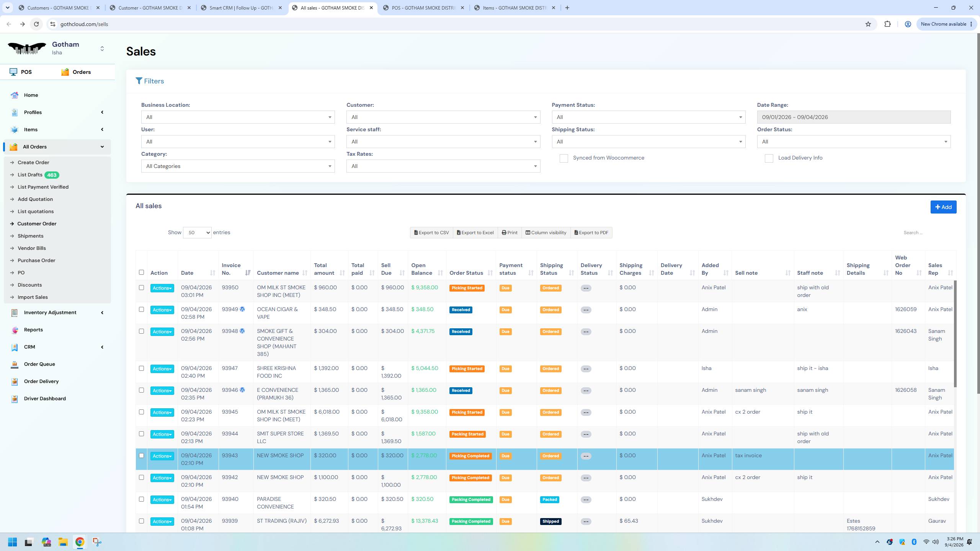
Task: Click the Orders box icon in sidebar
Action: click(65, 72)
